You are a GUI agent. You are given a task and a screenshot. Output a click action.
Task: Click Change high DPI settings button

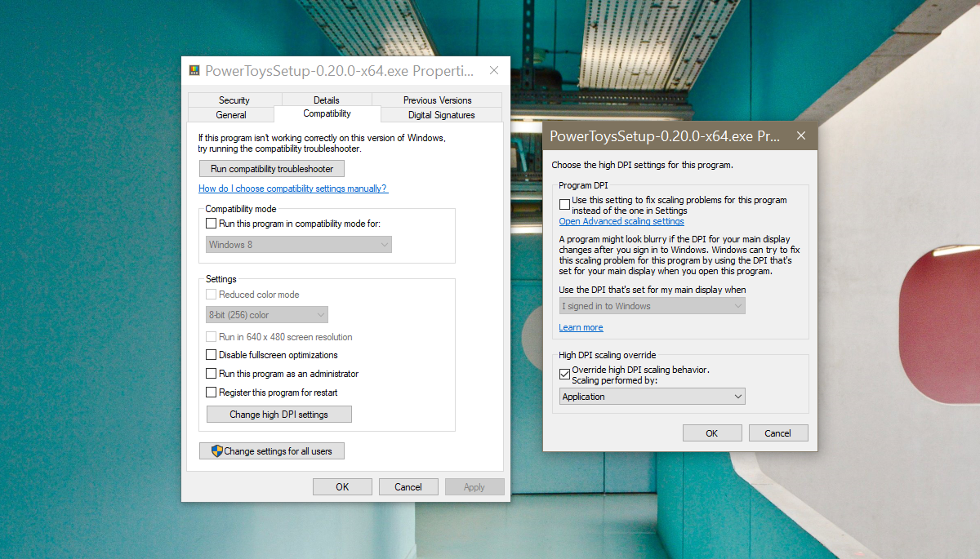278,415
